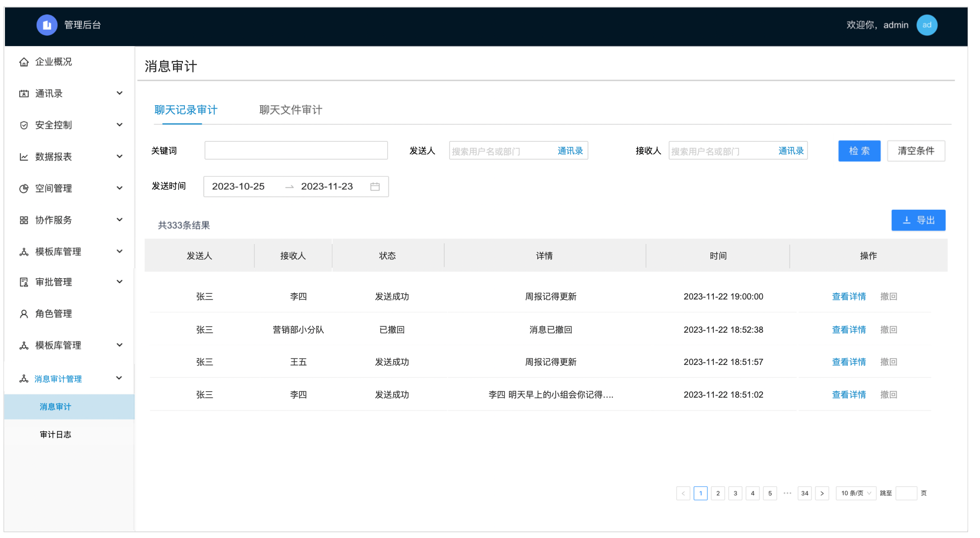Screen dimensions: 980x538
Task: Focus the 跳至 page jump input
Action: click(x=906, y=493)
